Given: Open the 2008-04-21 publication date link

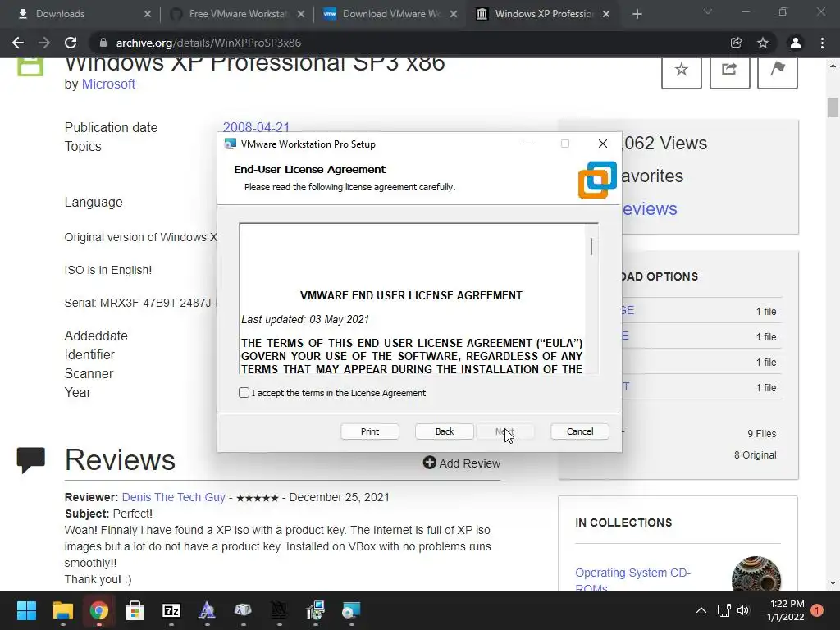Looking at the screenshot, I should tap(256, 127).
